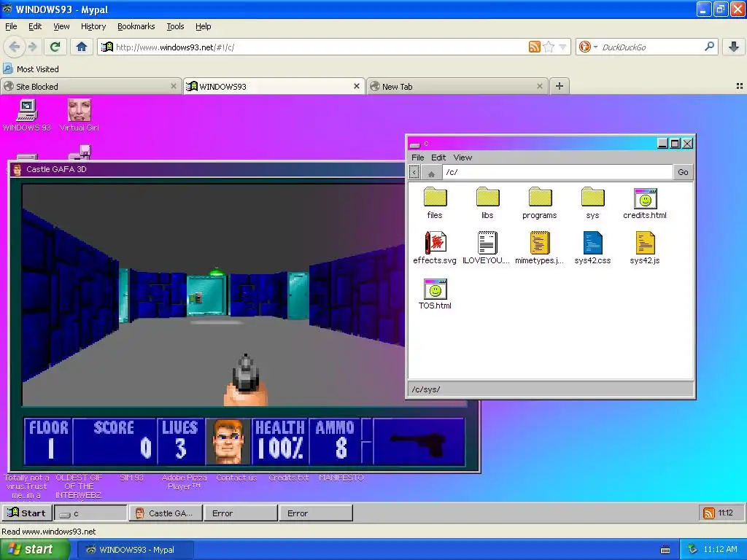Open the effects.svg file
The height and width of the screenshot is (560, 747).
coord(435,248)
